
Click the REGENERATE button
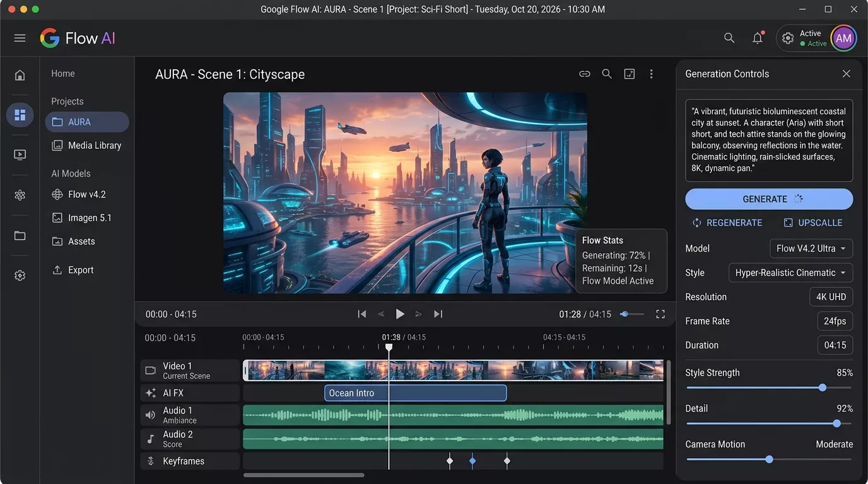click(727, 222)
